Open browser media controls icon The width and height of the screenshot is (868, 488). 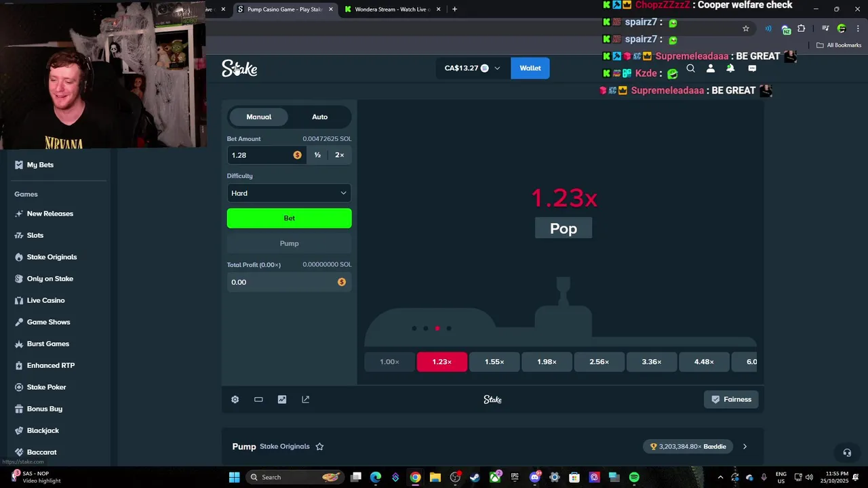click(825, 28)
